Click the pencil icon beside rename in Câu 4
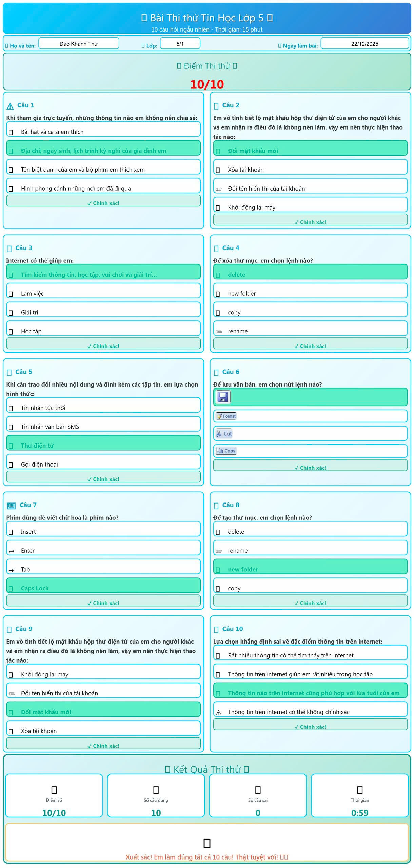Image resolution: width=414 pixels, height=868 pixels. [219, 332]
